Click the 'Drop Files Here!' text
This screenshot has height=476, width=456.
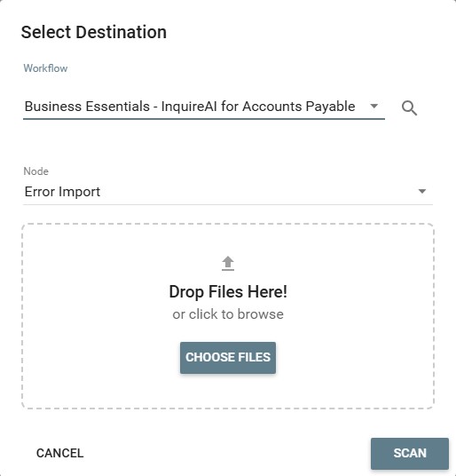pos(228,292)
